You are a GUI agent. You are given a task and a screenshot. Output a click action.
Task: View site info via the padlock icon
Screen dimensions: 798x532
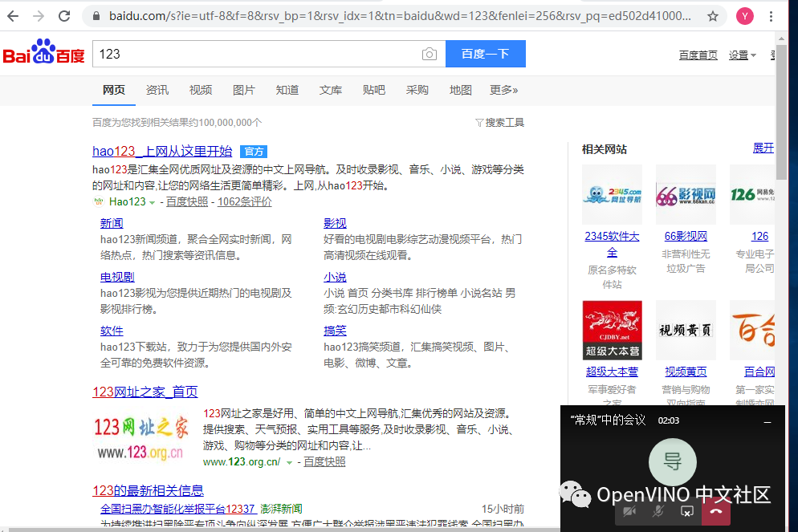point(96,16)
